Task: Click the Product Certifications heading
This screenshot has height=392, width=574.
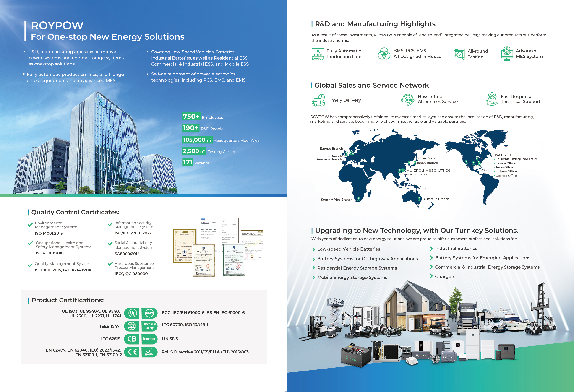Action: coord(68,300)
